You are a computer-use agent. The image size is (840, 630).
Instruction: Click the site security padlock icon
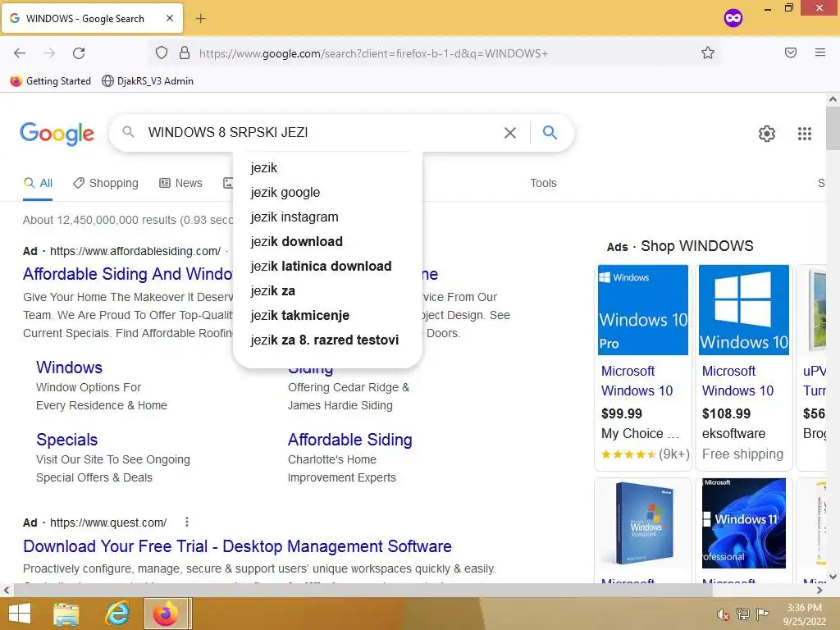185,52
